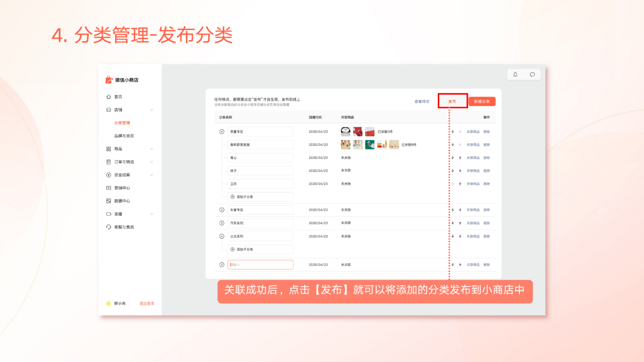Image resolution: width=644 pixels, height=362 pixels.
Task: Move 公主系列 category down with arrow
Action: [x=453, y=236]
